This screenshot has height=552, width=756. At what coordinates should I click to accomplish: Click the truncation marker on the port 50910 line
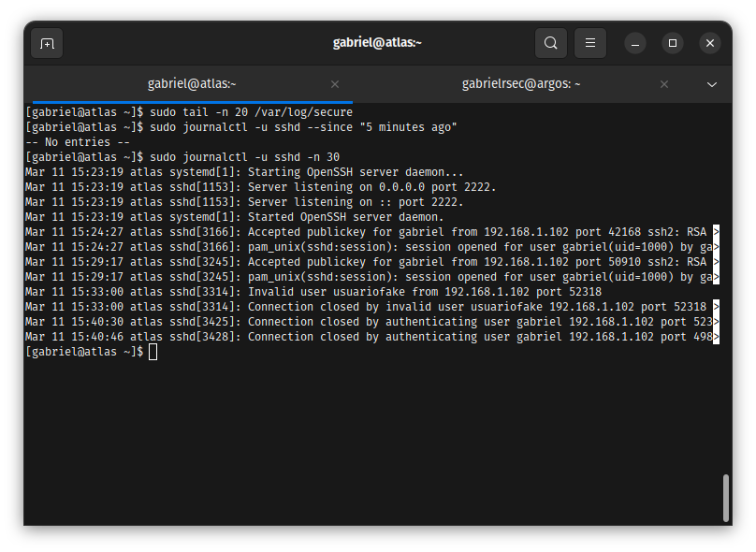[716, 262]
